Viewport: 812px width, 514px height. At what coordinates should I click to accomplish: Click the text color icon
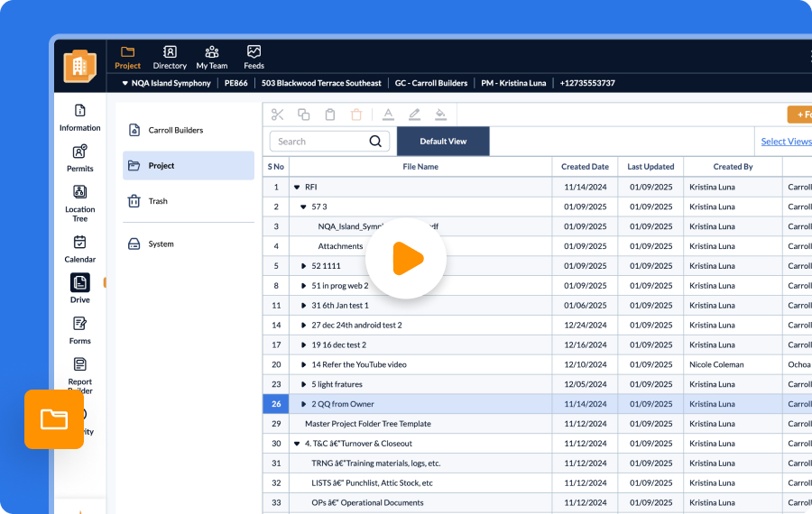(x=388, y=115)
